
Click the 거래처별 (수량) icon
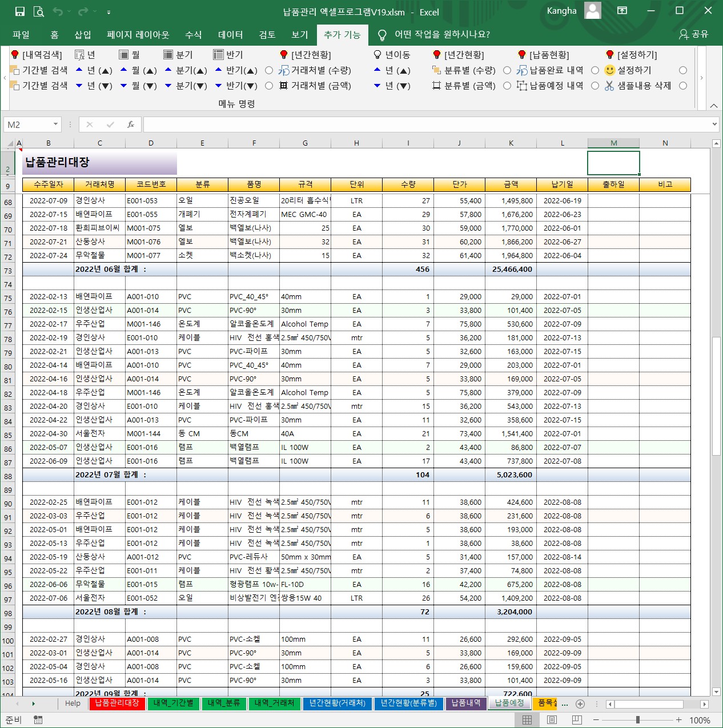coord(284,70)
